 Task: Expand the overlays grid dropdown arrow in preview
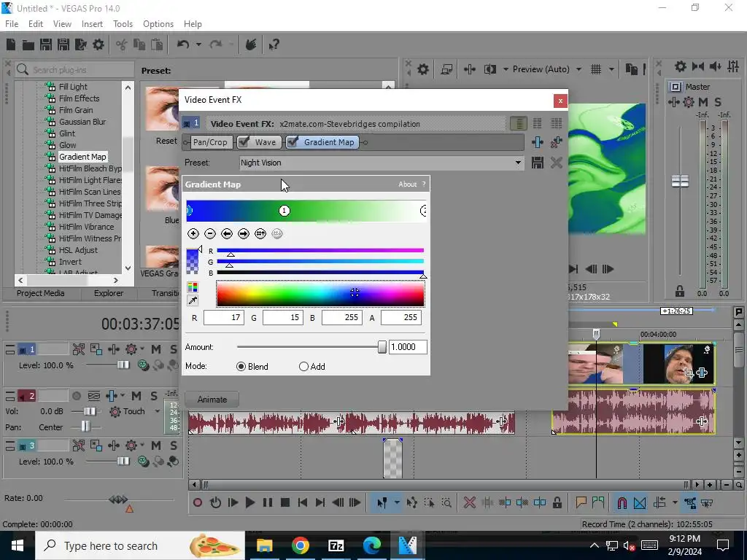(611, 69)
